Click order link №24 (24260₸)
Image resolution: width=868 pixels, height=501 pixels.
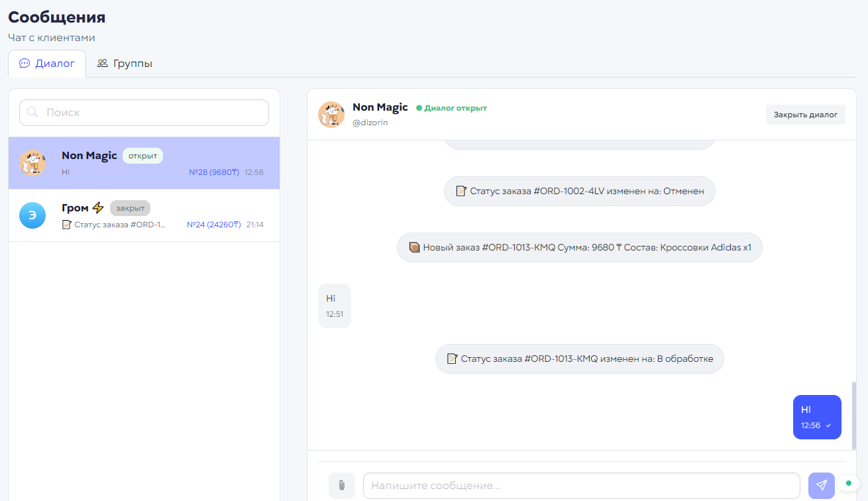[213, 225]
